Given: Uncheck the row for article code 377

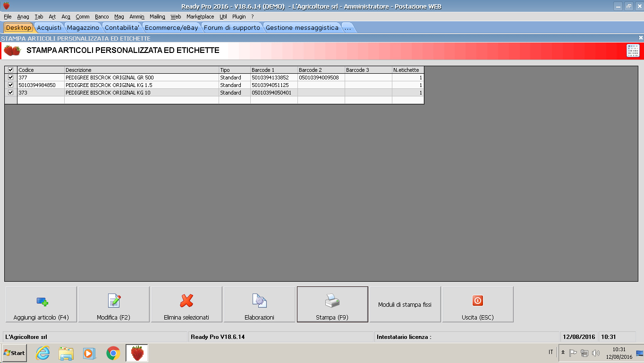Looking at the screenshot, I should pyautogui.click(x=11, y=78).
